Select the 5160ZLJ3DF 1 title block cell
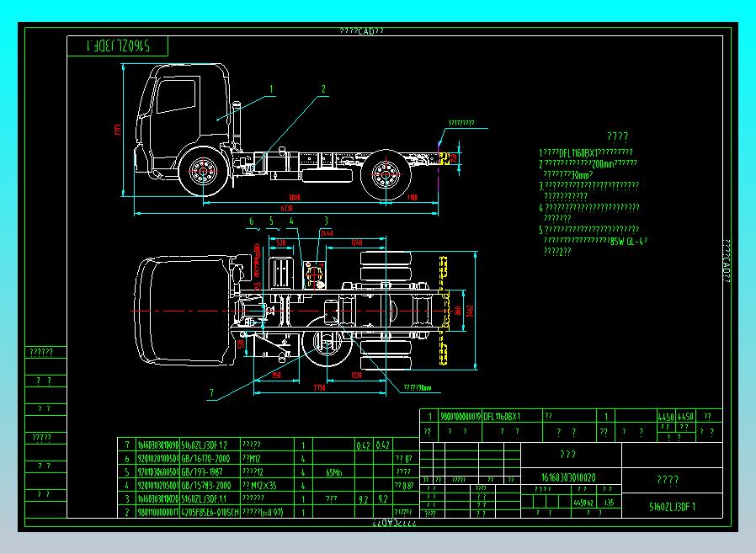 click(x=673, y=507)
